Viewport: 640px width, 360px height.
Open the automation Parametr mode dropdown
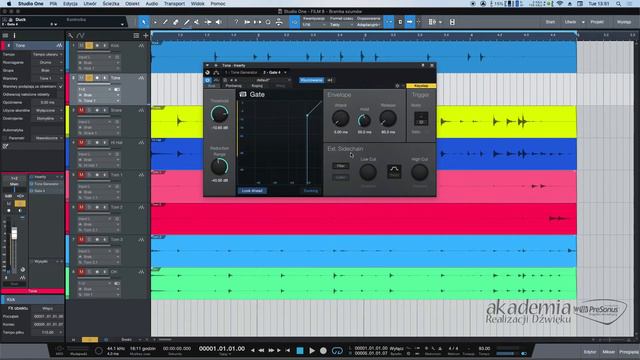48,138
